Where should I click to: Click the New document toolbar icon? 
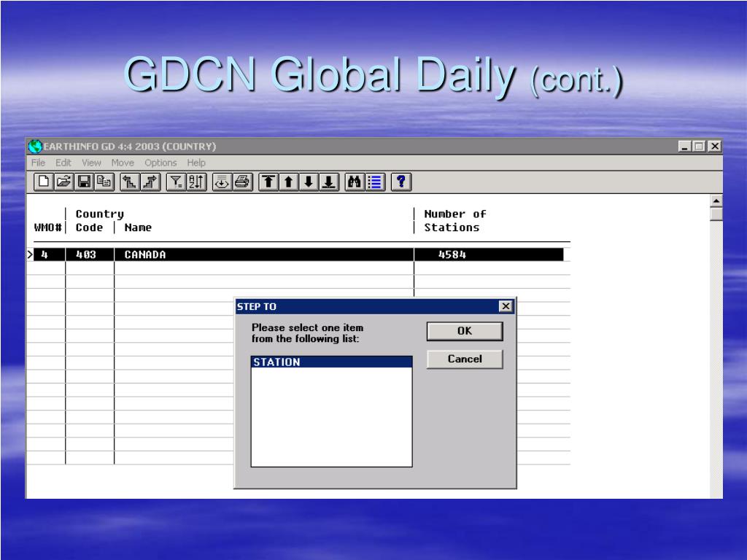pyautogui.click(x=44, y=182)
